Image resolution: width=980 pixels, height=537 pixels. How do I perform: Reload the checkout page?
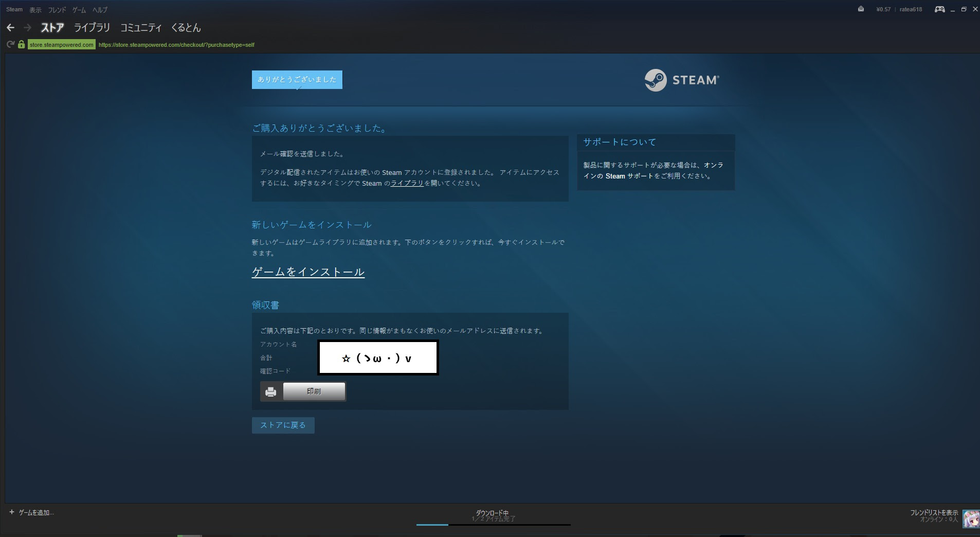coord(10,45)
